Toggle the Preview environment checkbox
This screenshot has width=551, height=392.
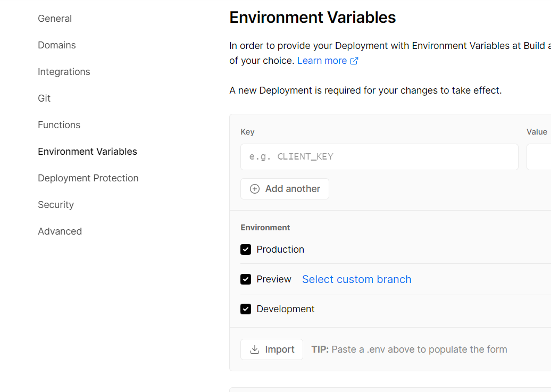click(246, 279)
